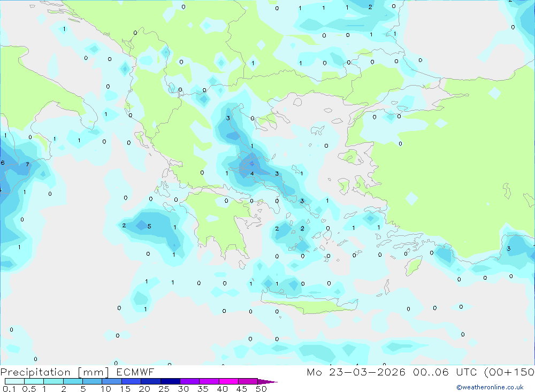The width and height of the screenshot is (535, 392).
Task: Open the weatheronline.co.uk copyright link
Action: [x=490, y=387]
